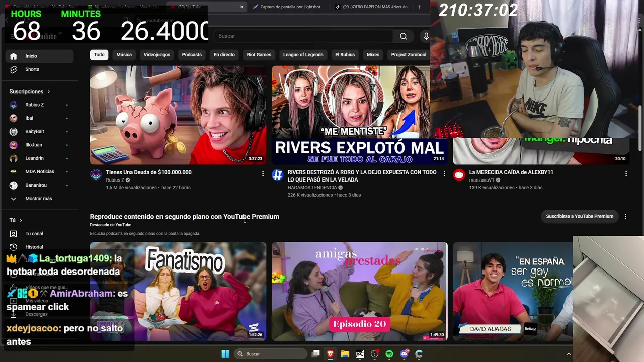Click into YouTube Buscar search field

tap(303, 36)
